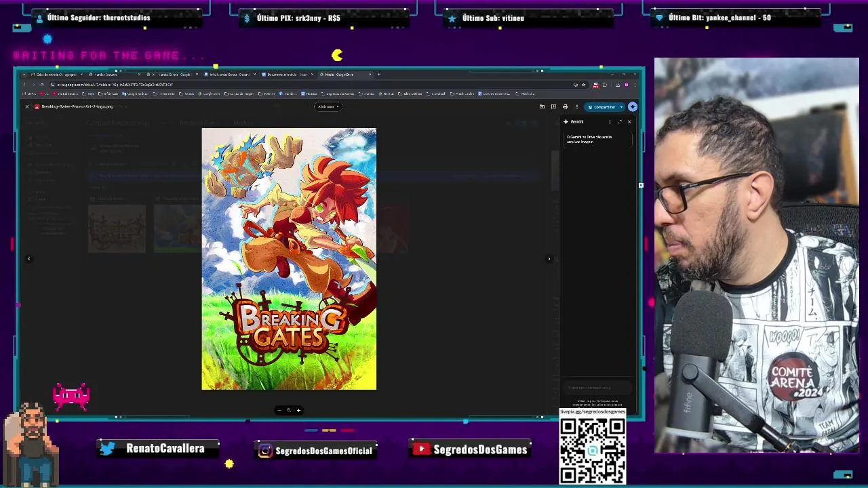Viewport: 868px width, 488px height.
Task: Click the add comment icon in preview toolbar
Action: [553, 106]
